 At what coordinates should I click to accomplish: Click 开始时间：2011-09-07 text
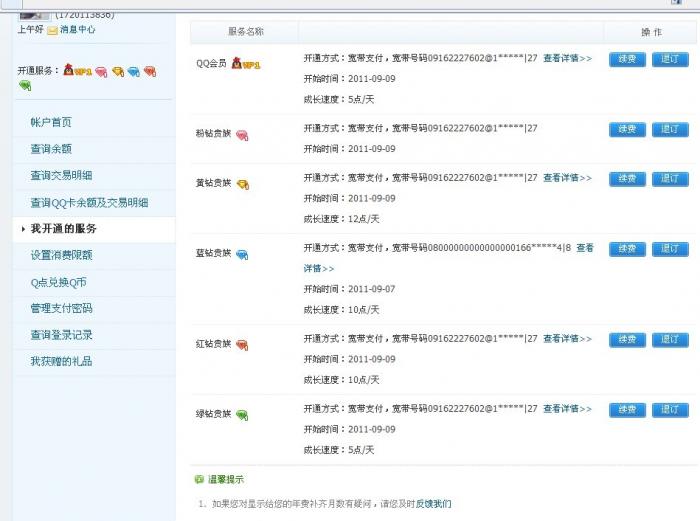350,289
